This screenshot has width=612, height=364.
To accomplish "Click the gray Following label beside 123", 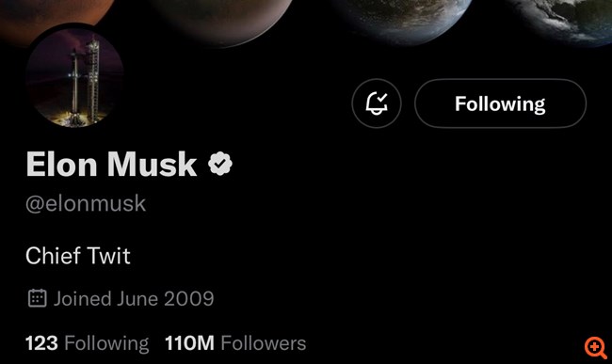I will pos(106,344).
